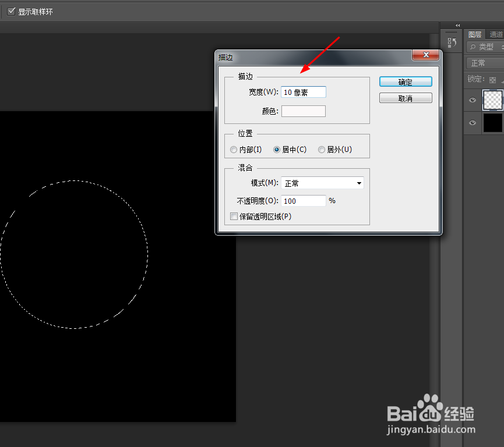
Task: Switch to the 图层 tab
Action: click(x=474, y=33)
